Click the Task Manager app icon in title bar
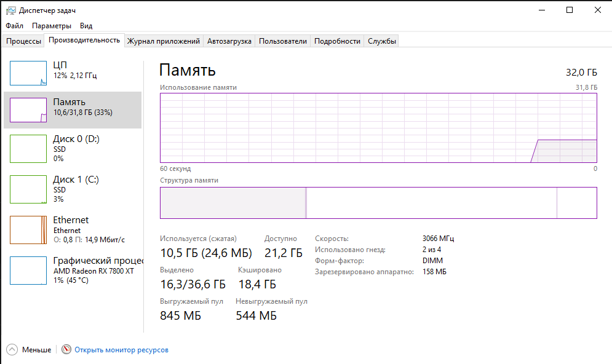 (x=11, y=10)
